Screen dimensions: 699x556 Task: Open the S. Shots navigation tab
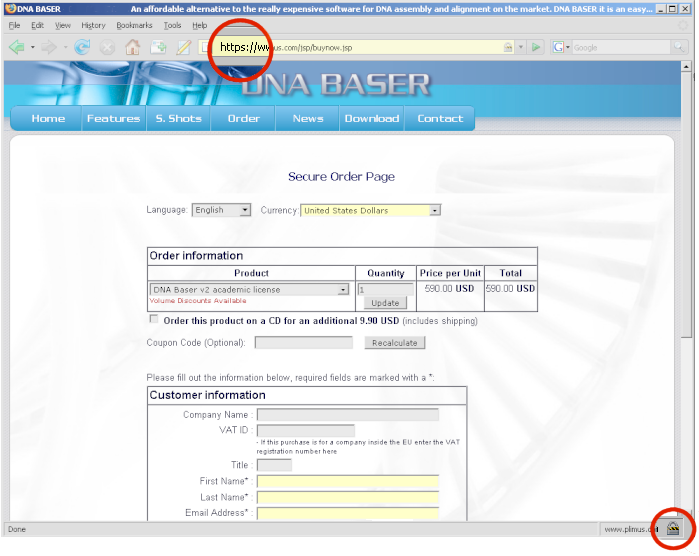(x=178, y=119)
